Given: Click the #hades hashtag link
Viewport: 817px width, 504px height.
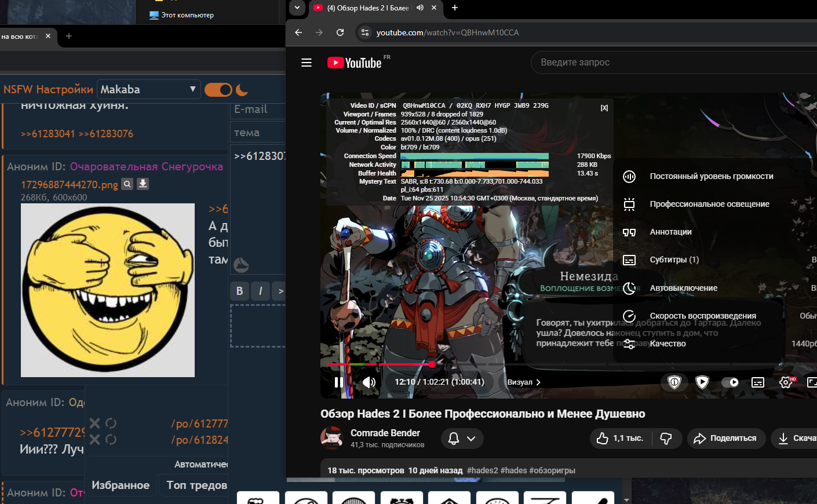Looking at the screenshot, I should click(x=514, y=470).
